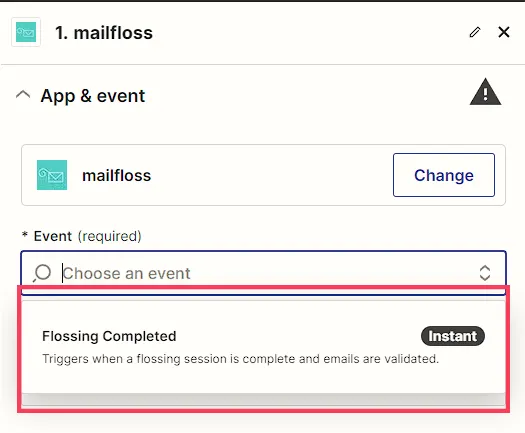The height and width of the screenshot is (433, 525).
Task: Close the mailfloss step panel
Action: pos(504,32)
